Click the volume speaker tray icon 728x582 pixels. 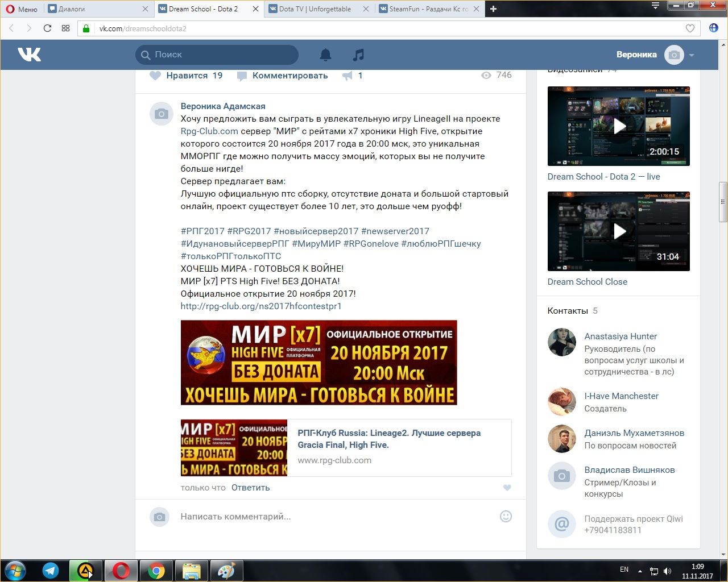[667, 571]
